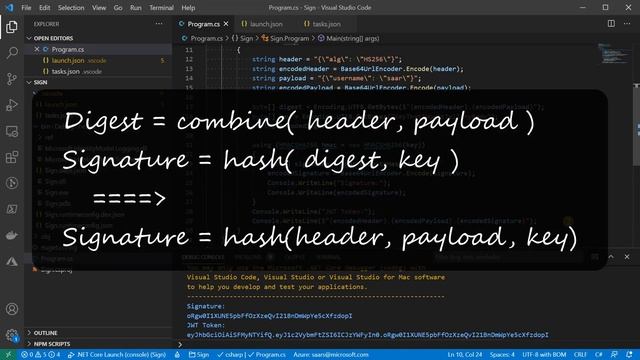Expand the NPM Scripts section

pyautogui.click(x=98, y=344)
